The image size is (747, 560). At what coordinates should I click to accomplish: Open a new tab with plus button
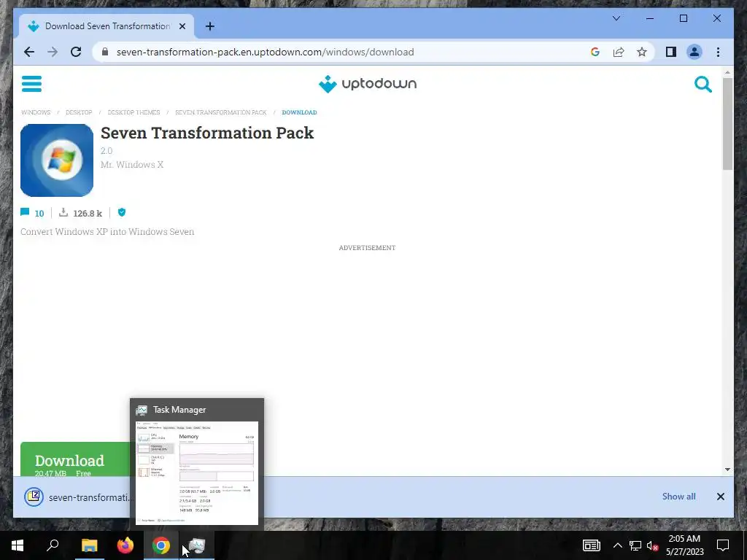coord(209,26)
